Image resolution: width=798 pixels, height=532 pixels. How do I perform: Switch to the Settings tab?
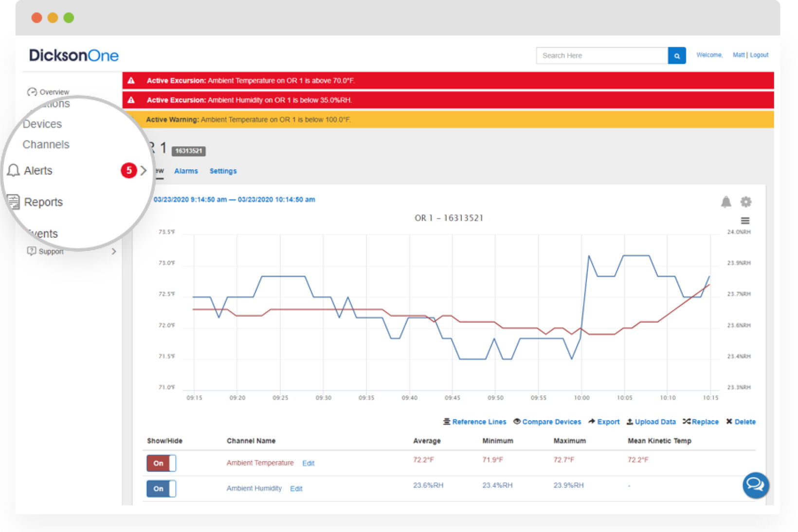(x=223, y=171)
